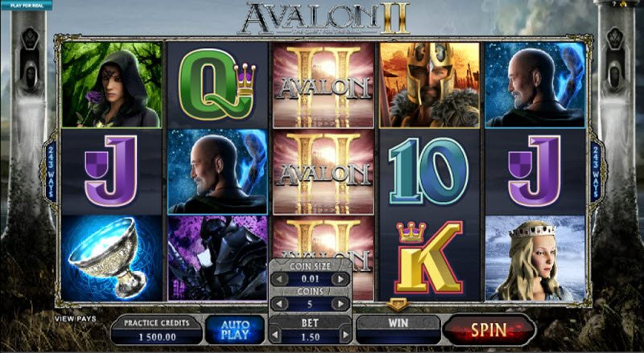Viewport: 644px width, 353px height.
Task: Click the golden-helmeted King Arthur symbol
Action: pyautogui.click(x=430, y=85)
